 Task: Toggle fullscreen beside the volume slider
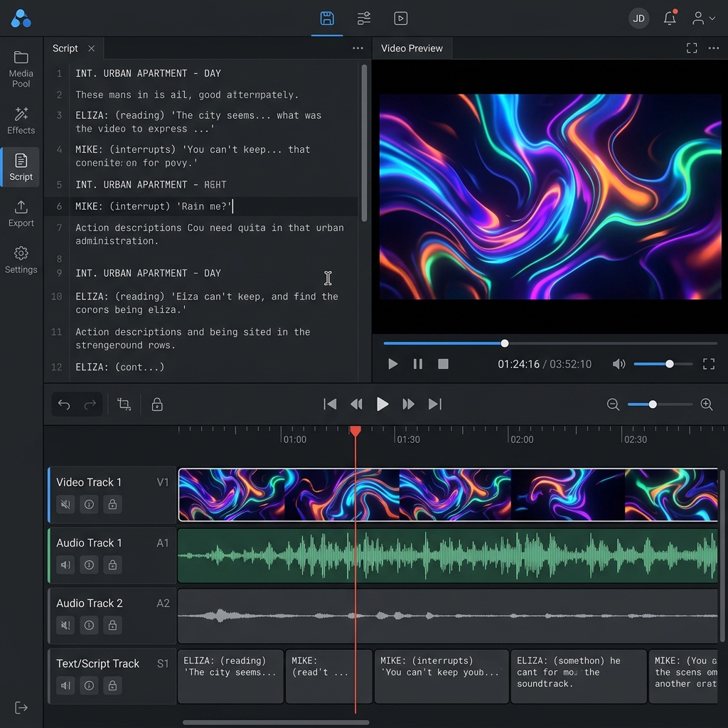709,364
